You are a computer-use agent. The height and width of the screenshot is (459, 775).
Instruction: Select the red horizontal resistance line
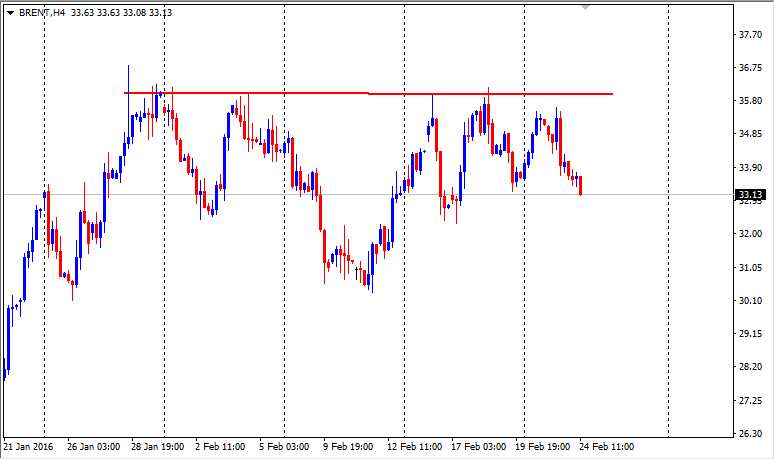(x=368, y=93)
